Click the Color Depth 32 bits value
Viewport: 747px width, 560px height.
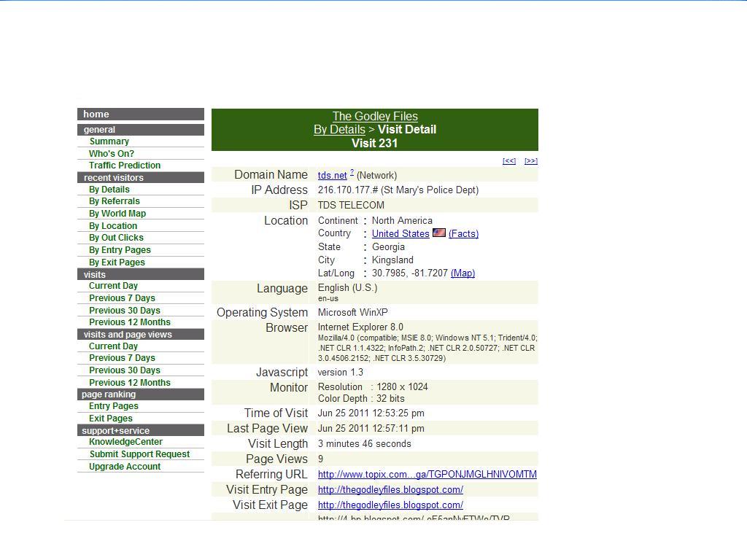pos(390,399)
